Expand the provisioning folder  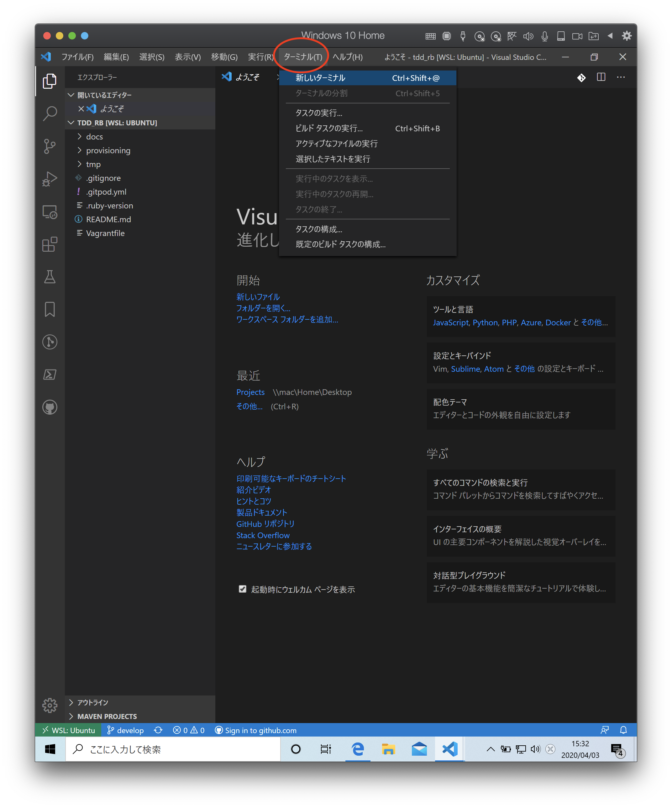pos(108,150)
